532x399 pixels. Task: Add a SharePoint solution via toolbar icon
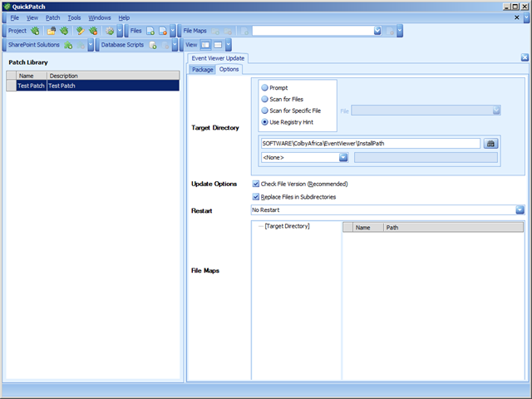[x=68, y=45]
